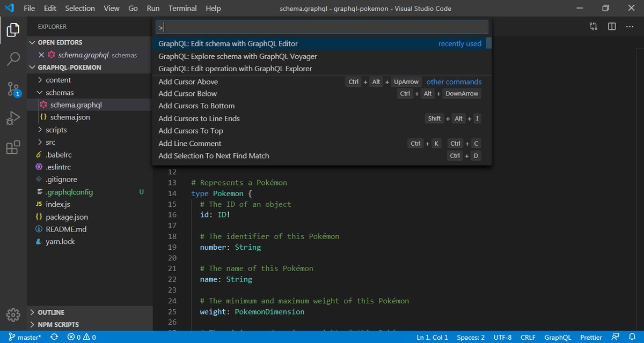Open the Selection menu

coord(80,9)
